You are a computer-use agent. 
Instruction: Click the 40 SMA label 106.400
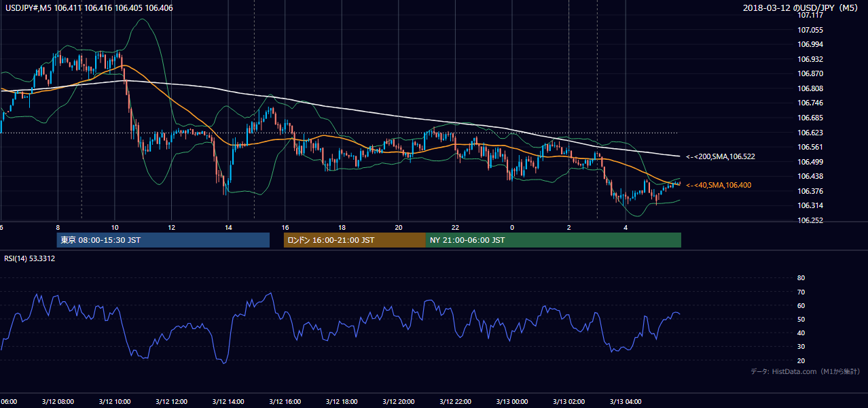click(x=719, y=185)
